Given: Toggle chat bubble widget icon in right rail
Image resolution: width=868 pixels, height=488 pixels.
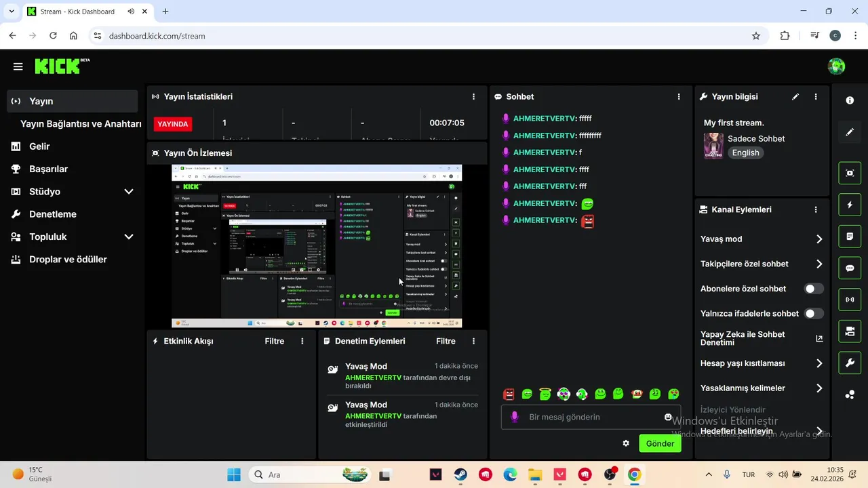Looking at the screenshot, I should 850,268.
